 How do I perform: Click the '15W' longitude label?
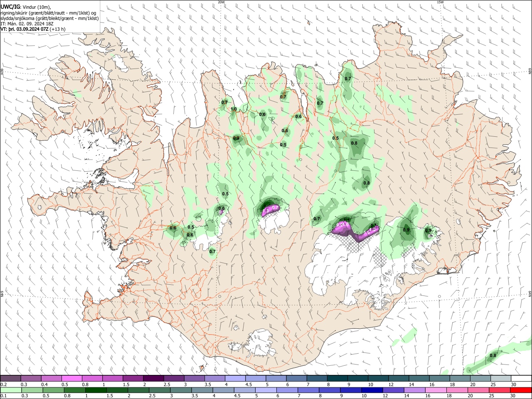point(440,2)
